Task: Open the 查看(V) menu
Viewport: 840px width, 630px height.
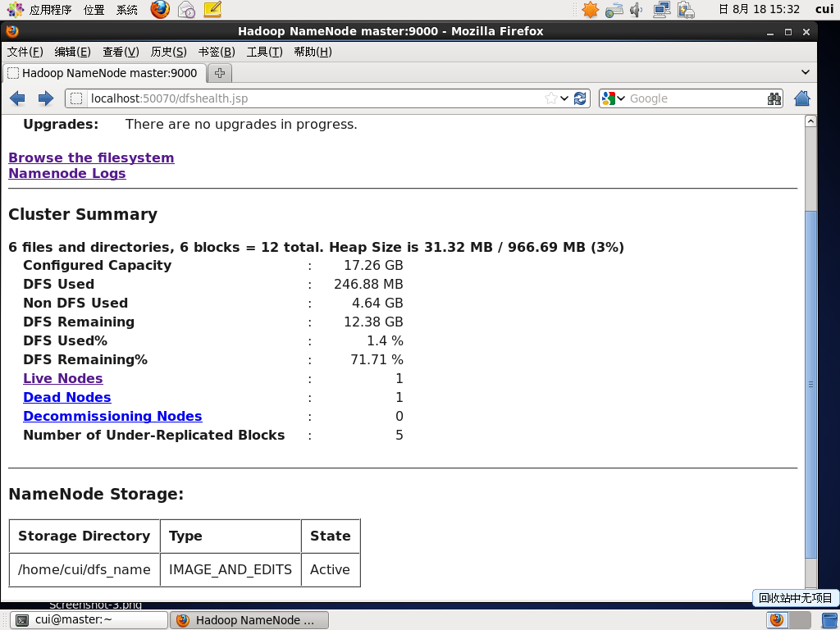Action: click(121, 52)
